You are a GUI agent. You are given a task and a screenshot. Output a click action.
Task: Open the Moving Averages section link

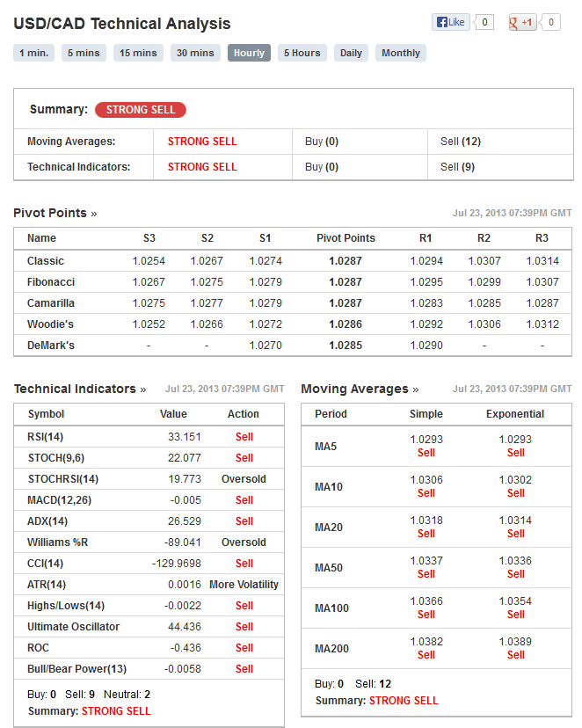point(360,389)
